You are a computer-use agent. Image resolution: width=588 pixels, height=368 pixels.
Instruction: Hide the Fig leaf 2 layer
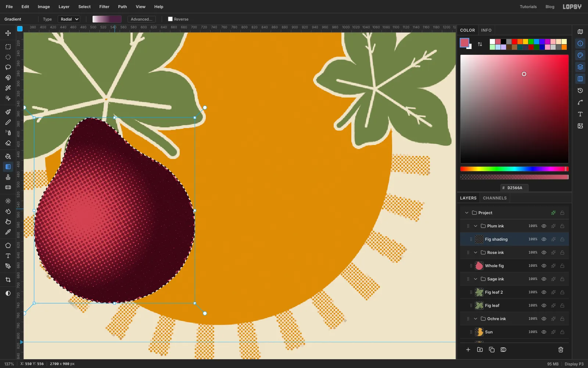click(544, 292)
